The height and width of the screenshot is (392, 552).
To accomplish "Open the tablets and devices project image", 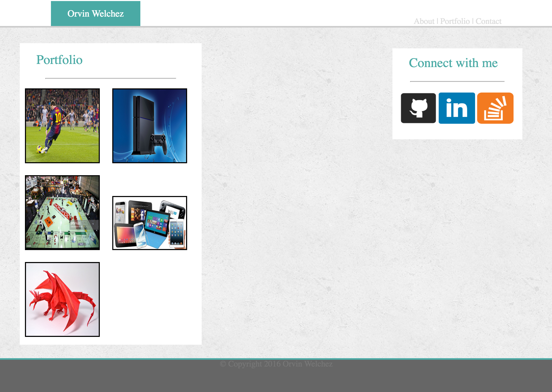I will [x=150, y=223].
